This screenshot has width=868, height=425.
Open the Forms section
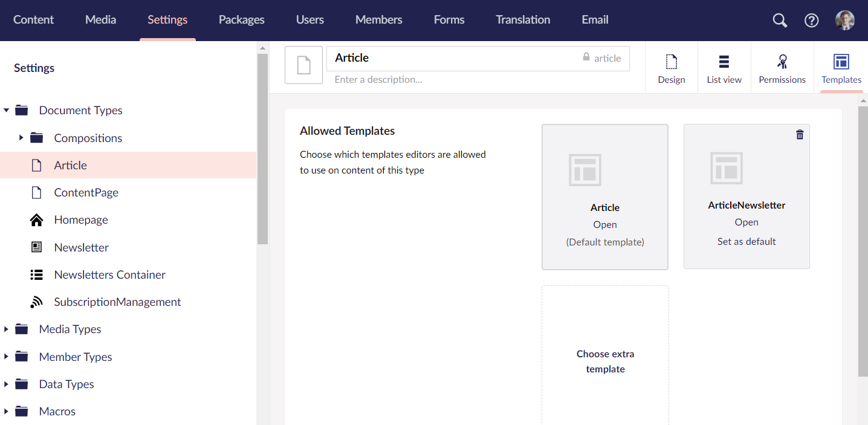click(449, 20)
